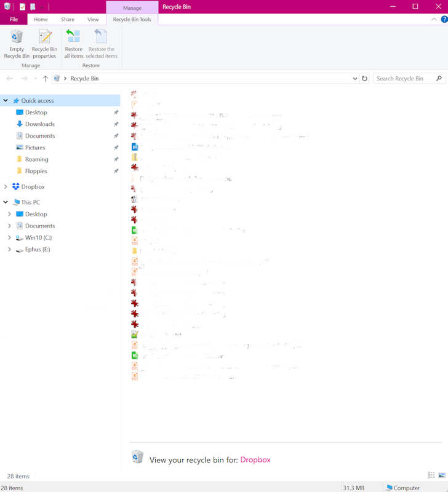
Task: Open Roaming folder in Quick access
Action: click(x=37, y=159)
